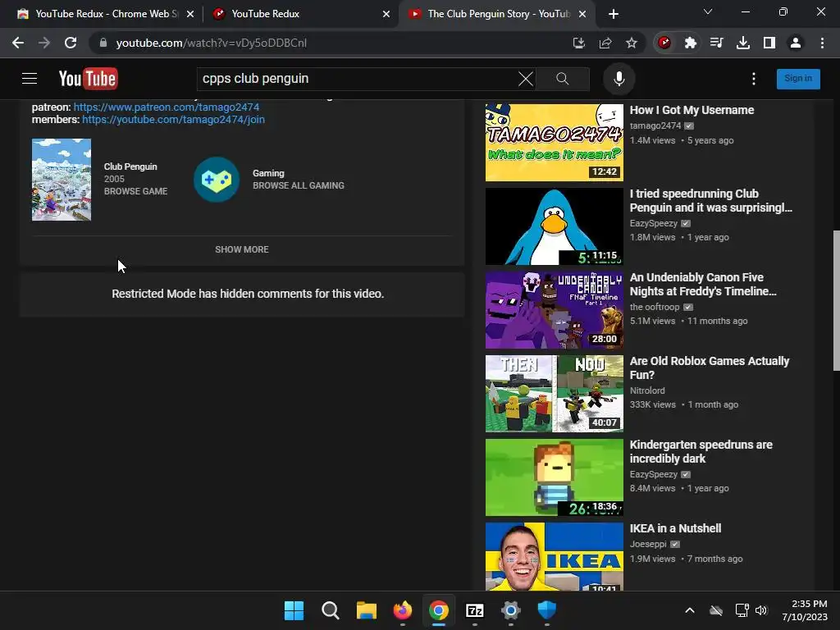Bookmark this page with the star
The height and width of the screenshot is (630, 840).
point(632,43)
